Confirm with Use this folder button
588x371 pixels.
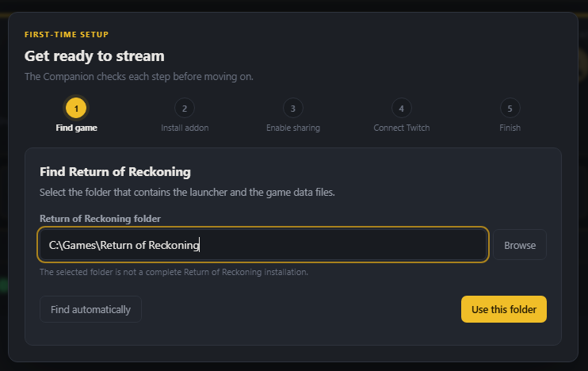[504, 309]
